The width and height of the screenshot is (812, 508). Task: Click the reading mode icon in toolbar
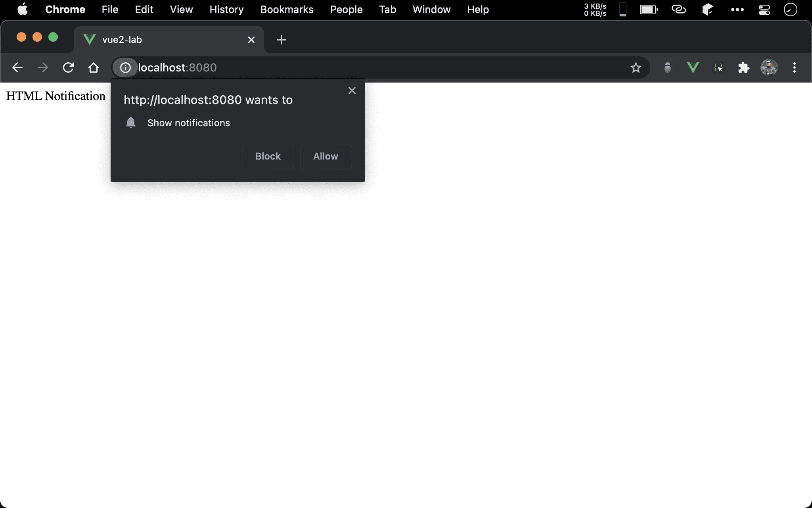pyautogui.click(x=667, y=67)
